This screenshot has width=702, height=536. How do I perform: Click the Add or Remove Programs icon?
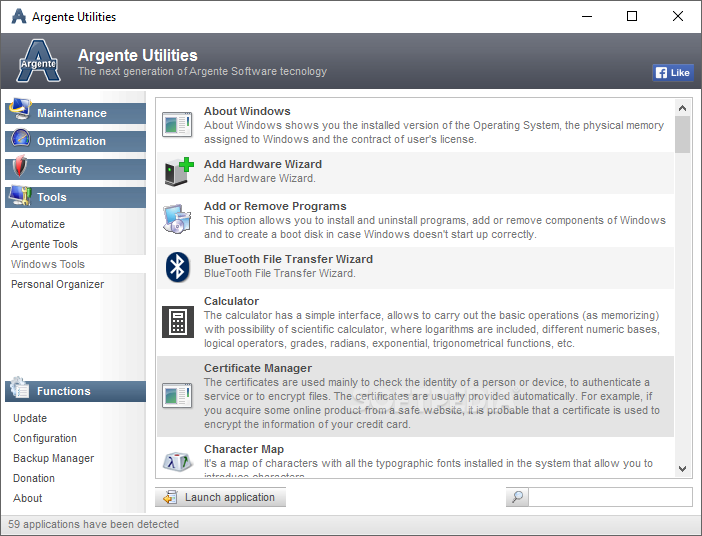tap(177, 219)
